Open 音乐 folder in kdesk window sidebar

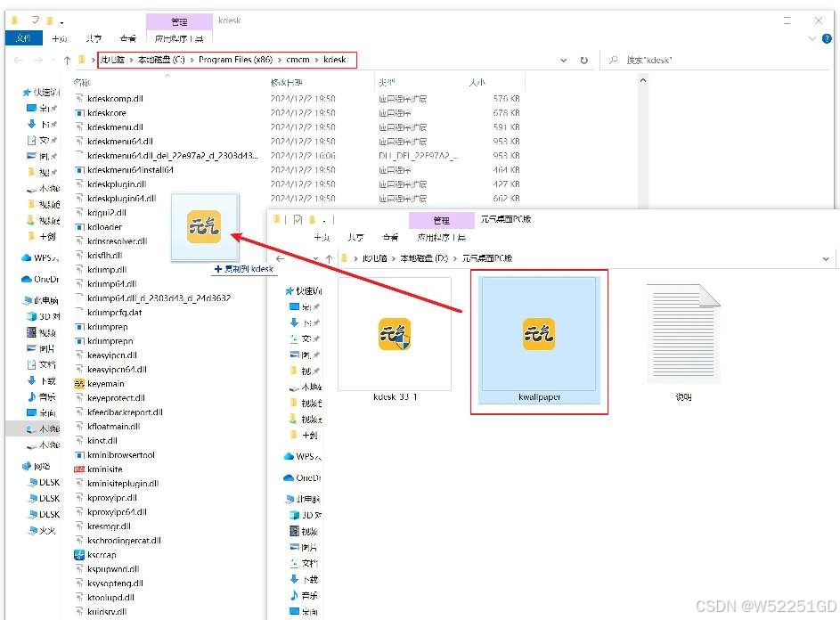(42, 397)
